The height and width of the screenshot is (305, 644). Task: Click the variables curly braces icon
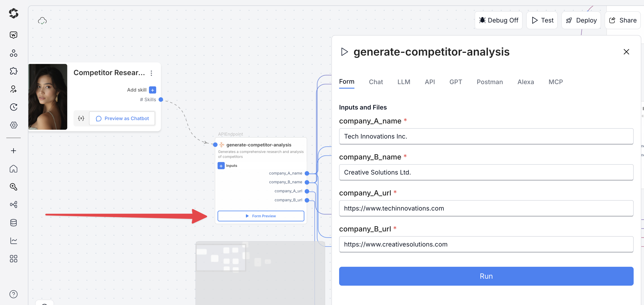(81, 118)
